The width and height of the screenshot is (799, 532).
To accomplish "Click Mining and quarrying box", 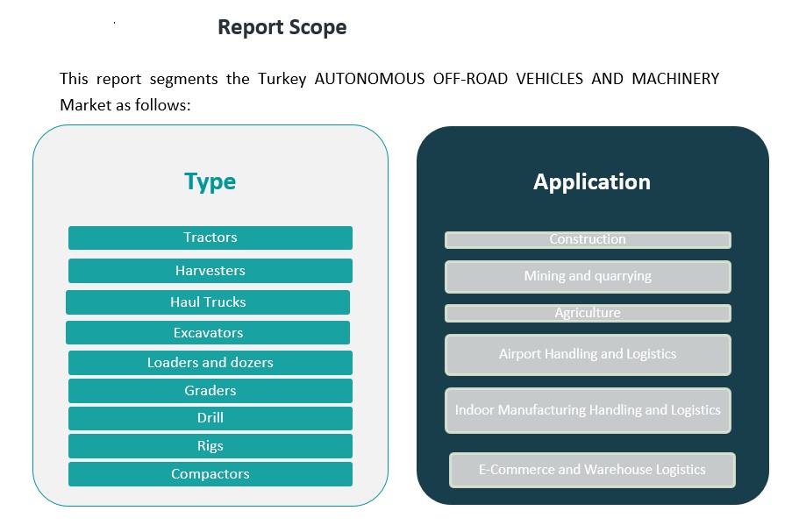I will point(588,276).
